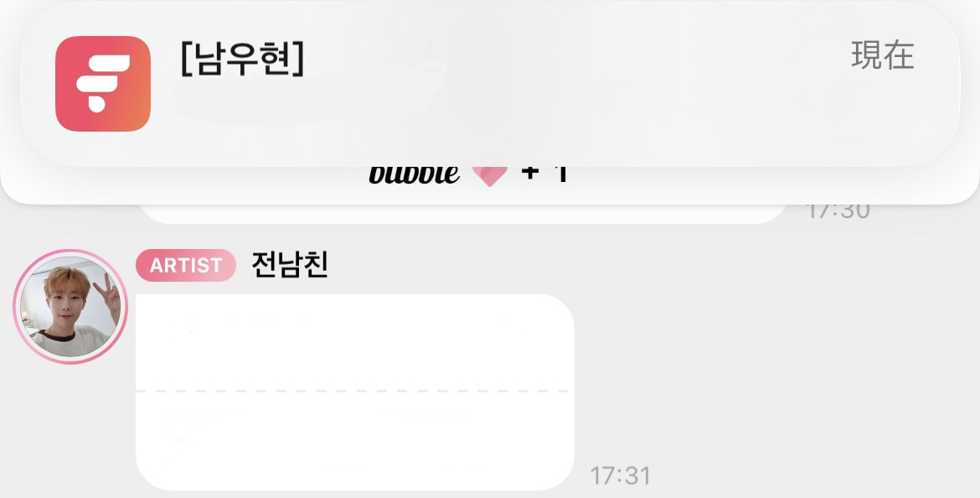Open the artist's profile picture
This screenshot has width=980, height=498.
pos(70,307)
